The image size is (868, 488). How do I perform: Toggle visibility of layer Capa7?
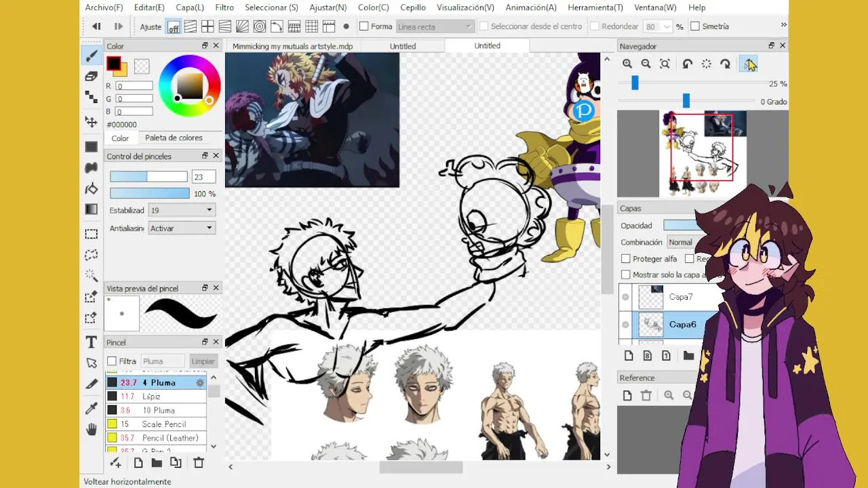(625, 297)
